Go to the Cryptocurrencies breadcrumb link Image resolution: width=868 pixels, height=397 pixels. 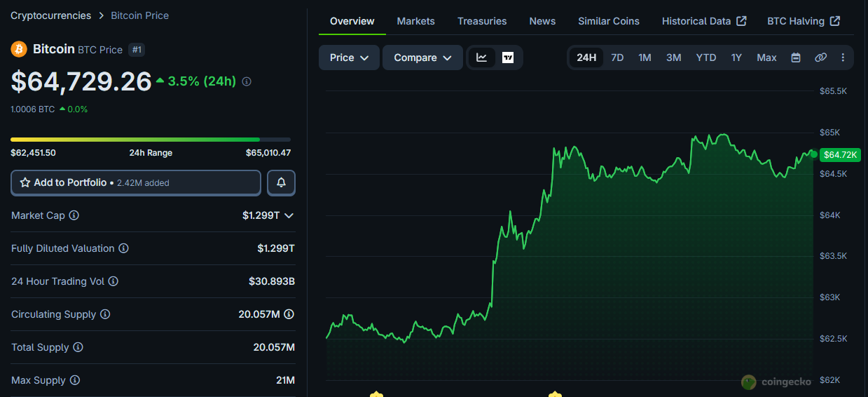tap(50, 15)
